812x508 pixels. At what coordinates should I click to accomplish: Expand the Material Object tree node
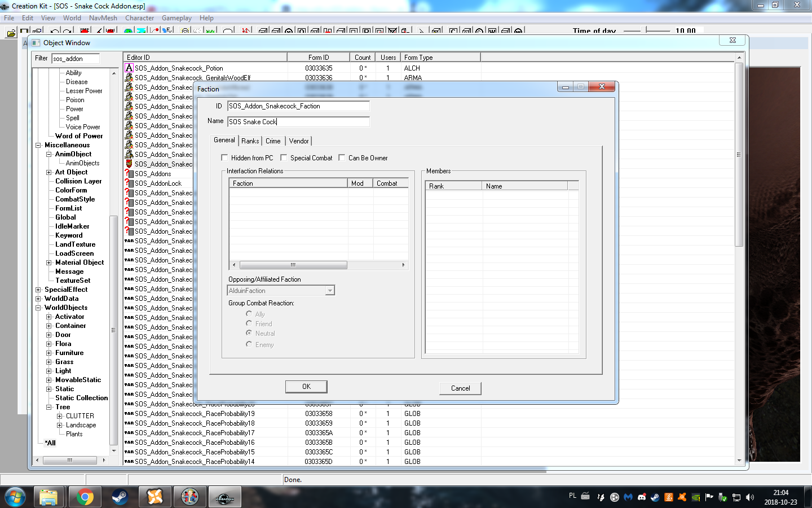click(x=49, y=262)
